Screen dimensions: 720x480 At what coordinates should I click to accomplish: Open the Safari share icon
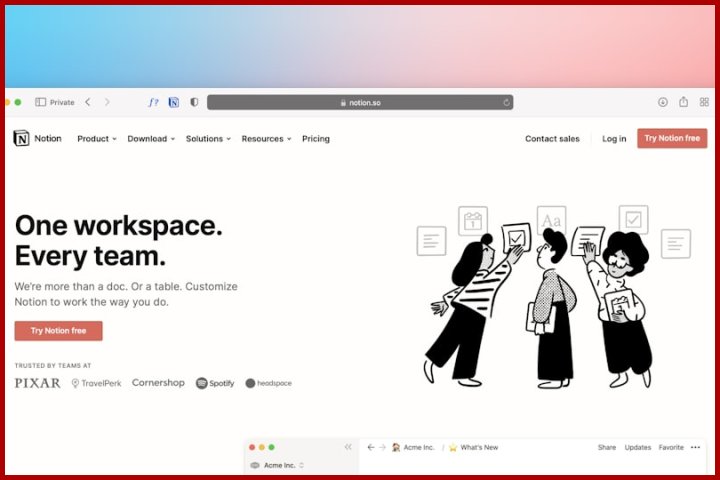tap(683, 102)
